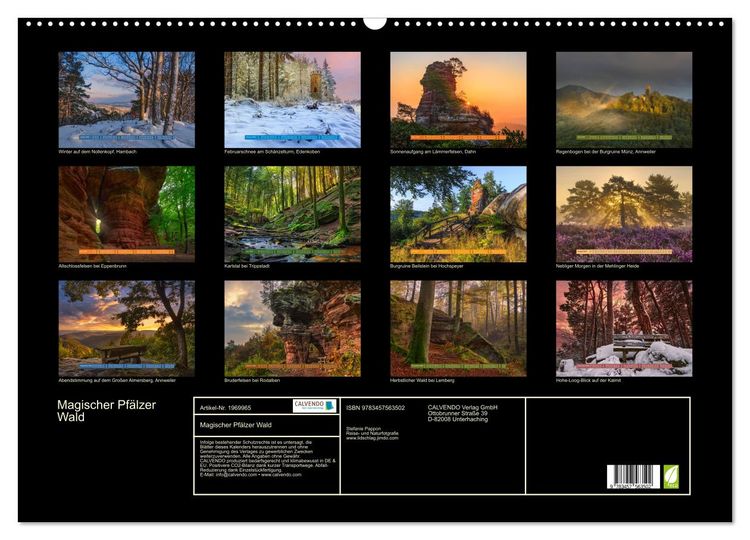Click caption 'Altschlossfelsen bei Eppenbrunn'

pyautogui.click(x=92, y=266)
